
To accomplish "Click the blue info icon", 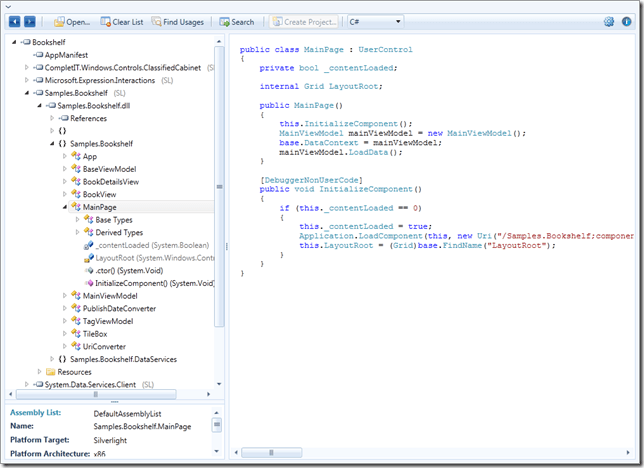I will 626,22.
